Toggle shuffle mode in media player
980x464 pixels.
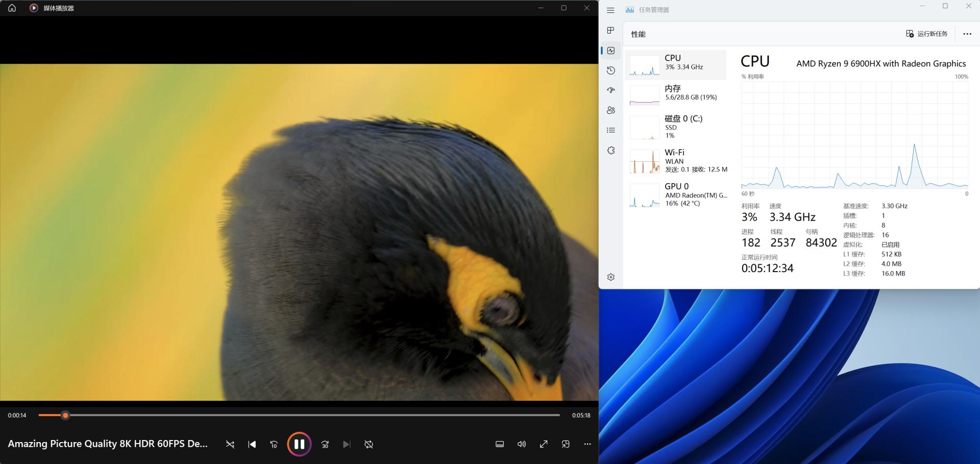coord(230,445)
